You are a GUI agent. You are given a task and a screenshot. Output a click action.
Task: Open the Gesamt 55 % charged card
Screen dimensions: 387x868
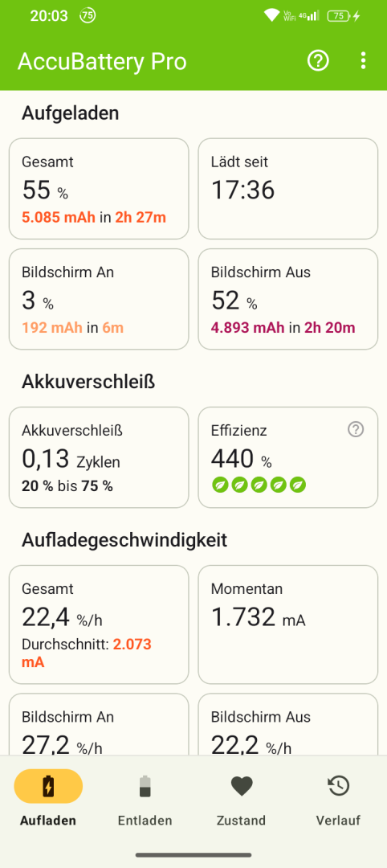pos(99,189)
